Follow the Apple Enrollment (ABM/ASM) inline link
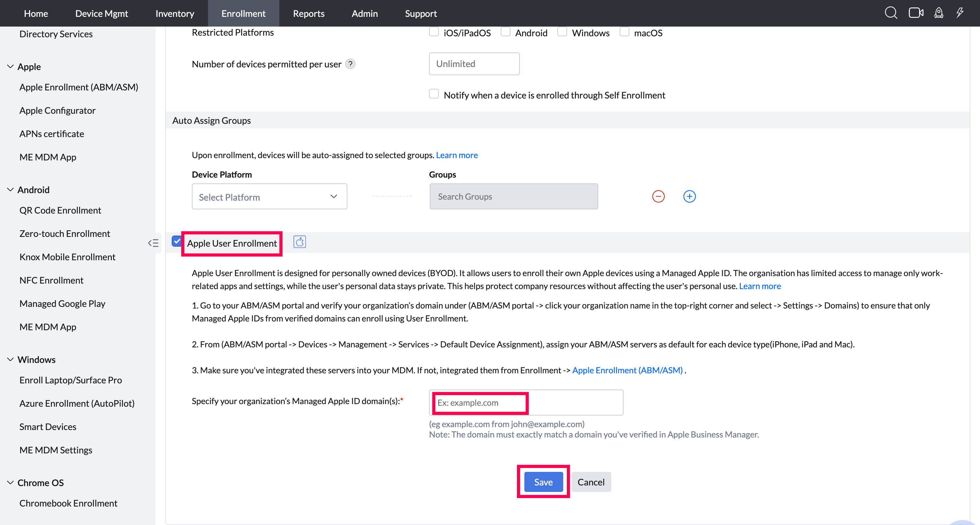This screenshot has width=980, height=525. 627,370
